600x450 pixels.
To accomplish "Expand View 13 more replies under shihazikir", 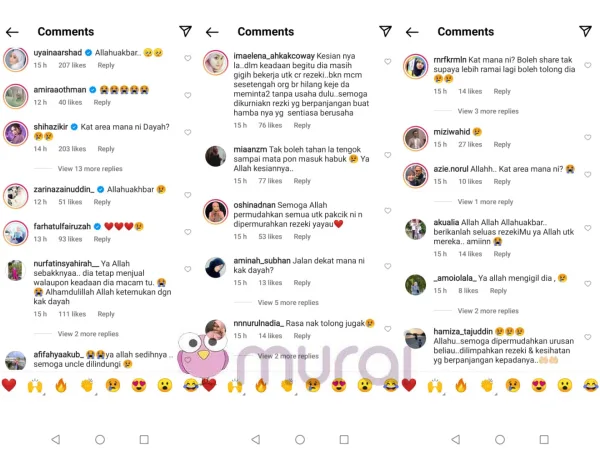I will click(x=90, y=169).
